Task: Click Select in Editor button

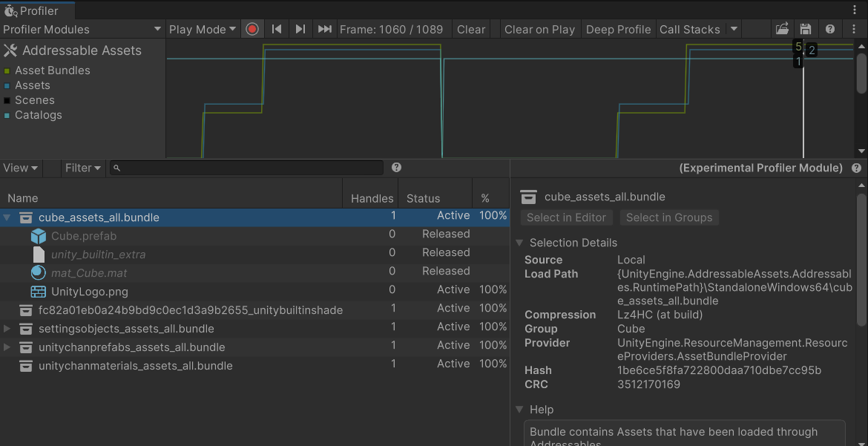Action: [566, 217]
